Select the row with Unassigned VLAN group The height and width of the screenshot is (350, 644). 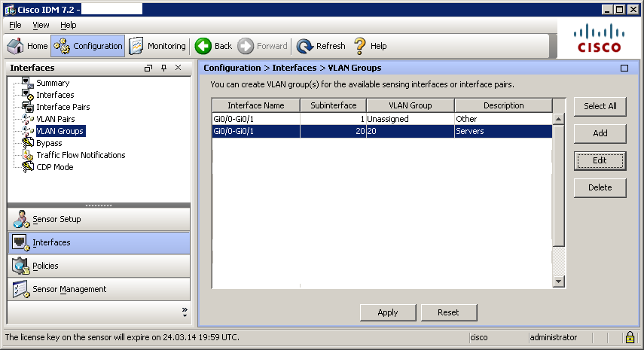pos(383,119)
